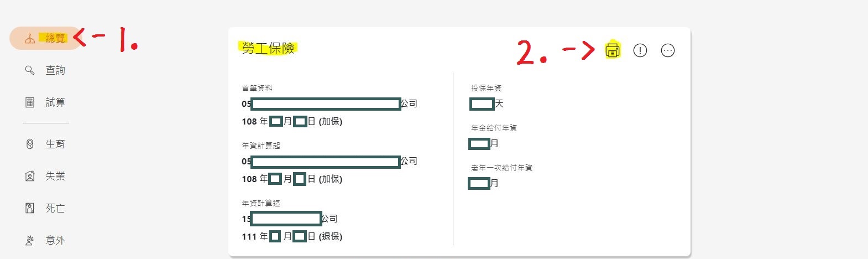Click the 年資計算迄 label

coord(261,203)
